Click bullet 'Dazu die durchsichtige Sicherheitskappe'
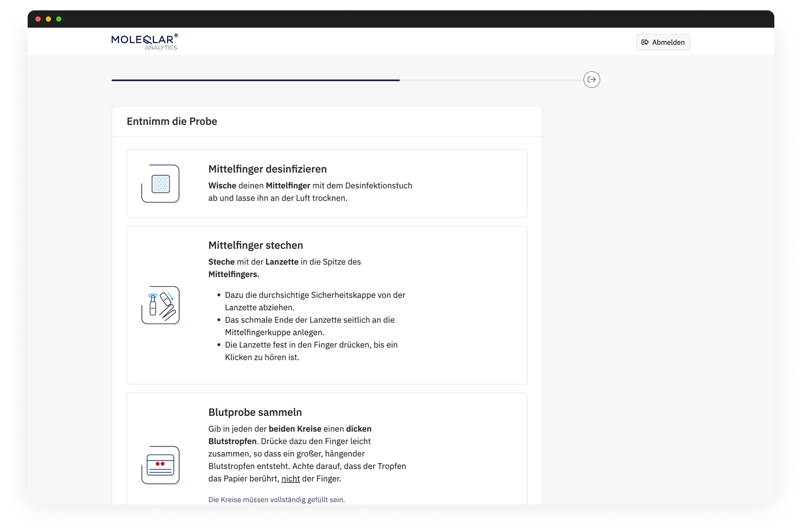The width and height of the screenshot is (802, 532). 315,301
